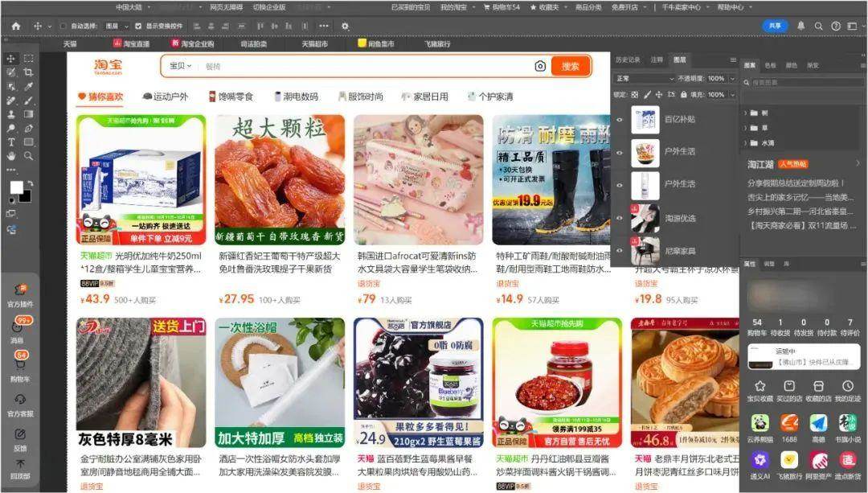Select the 运动户外 category tab
The width and height of the screenshot is (868, 493).
(166, 97)
